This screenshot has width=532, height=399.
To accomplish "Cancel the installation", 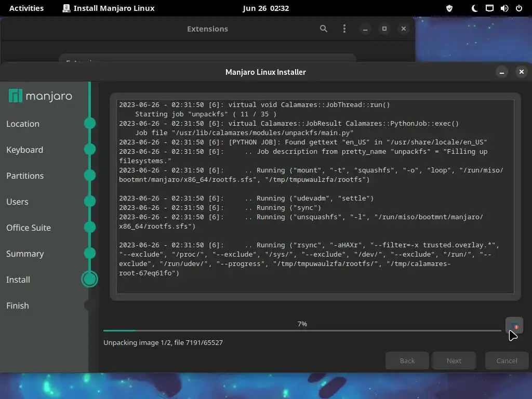I will pyautogui.click(x=507, y=361).
